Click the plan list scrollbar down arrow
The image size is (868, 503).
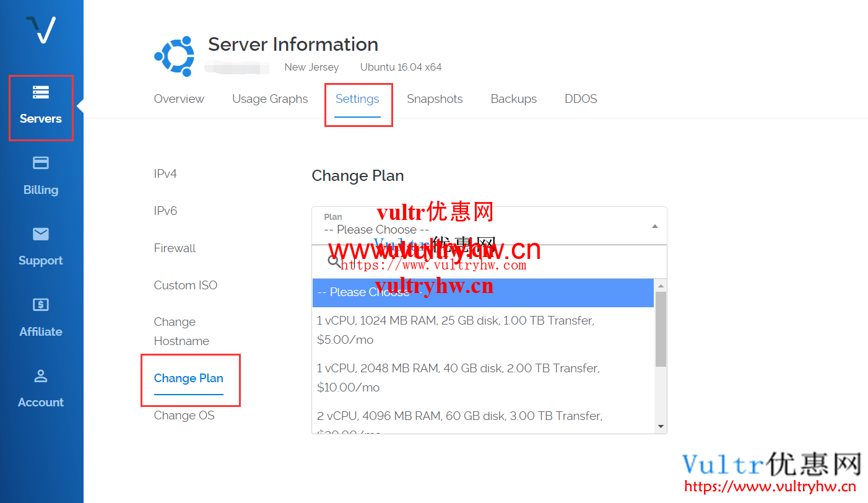[661, 426]
